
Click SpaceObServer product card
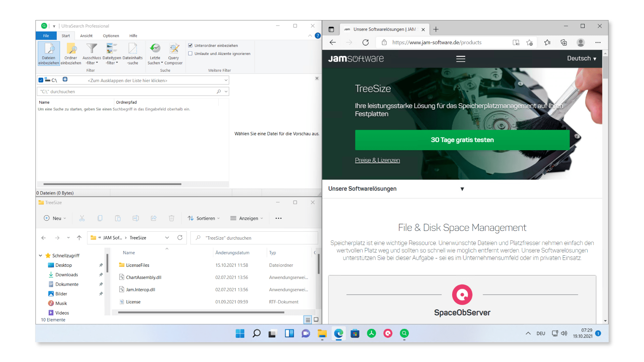tap(462, 300)
